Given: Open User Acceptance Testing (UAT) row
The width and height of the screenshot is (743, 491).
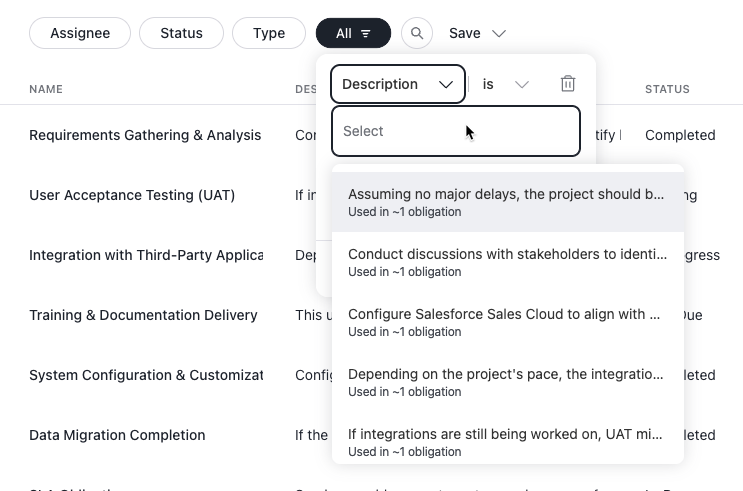Looking at the screenshot, I should coord(132,195).
